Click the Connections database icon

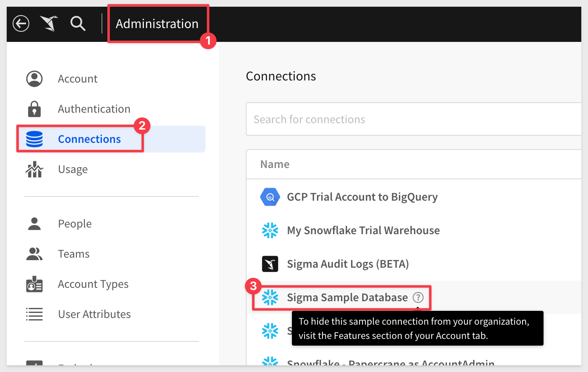pos(34,139)
